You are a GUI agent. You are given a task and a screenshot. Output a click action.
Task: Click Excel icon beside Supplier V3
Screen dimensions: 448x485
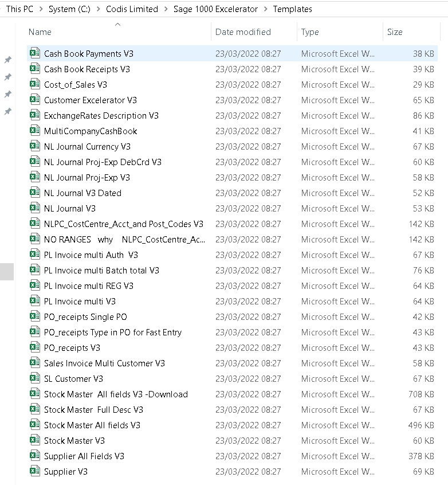34,471
